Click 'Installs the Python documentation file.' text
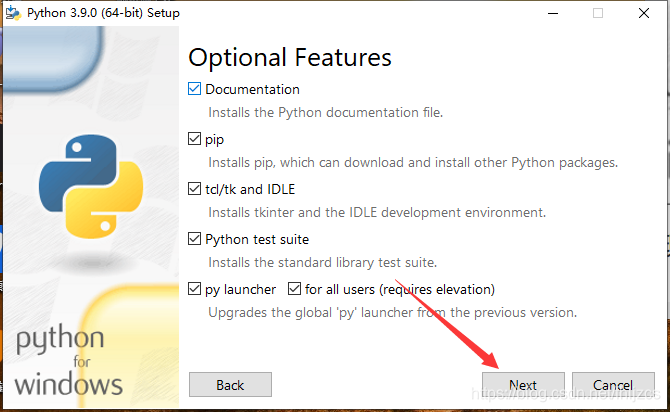 (x=326, y=112)
